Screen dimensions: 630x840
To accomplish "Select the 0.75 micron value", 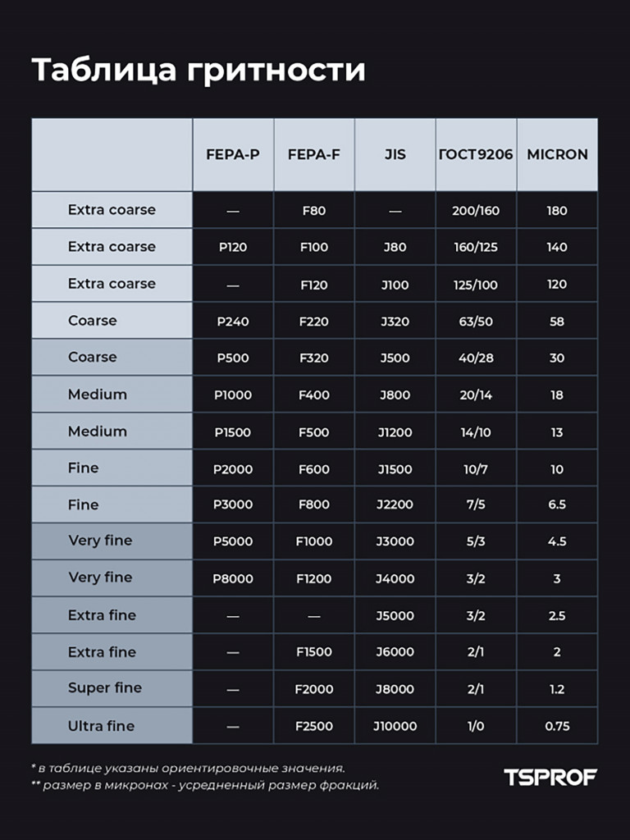I will [x=557, y=726].
